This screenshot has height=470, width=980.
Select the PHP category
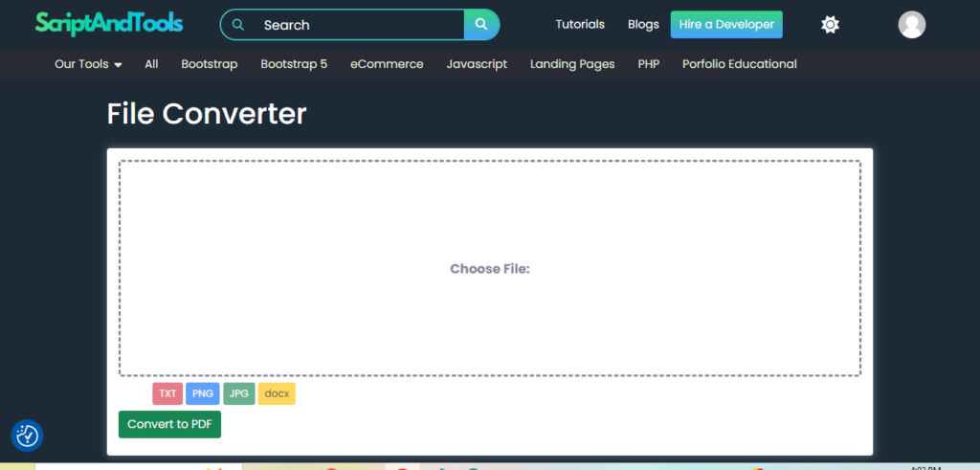point(649,64)
